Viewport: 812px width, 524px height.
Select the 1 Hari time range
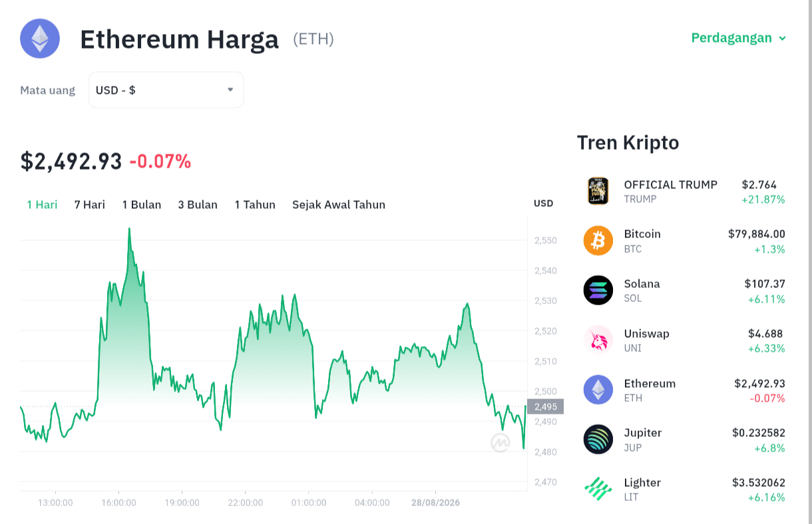point(42,205)
